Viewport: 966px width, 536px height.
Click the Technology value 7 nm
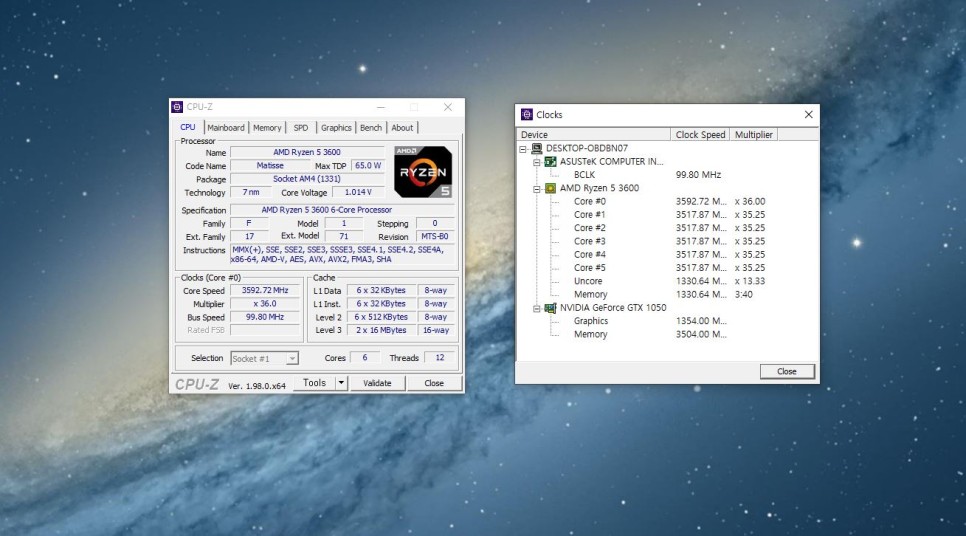point(250,192)
